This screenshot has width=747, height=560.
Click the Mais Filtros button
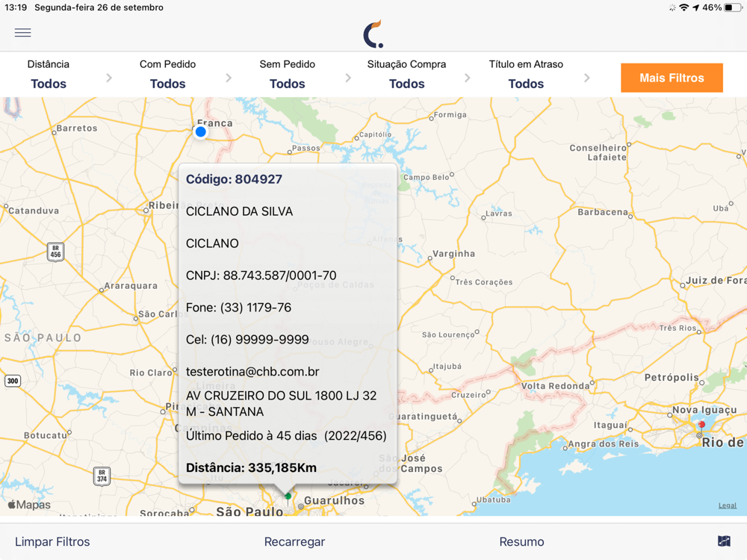click(672, 78)
